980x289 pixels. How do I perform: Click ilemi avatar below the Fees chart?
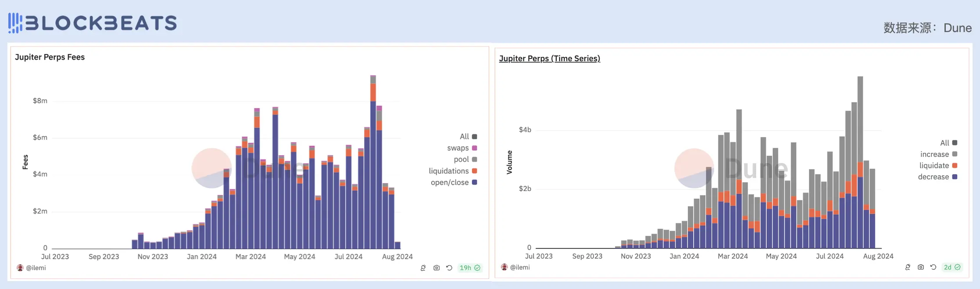(x=20, y=268)
